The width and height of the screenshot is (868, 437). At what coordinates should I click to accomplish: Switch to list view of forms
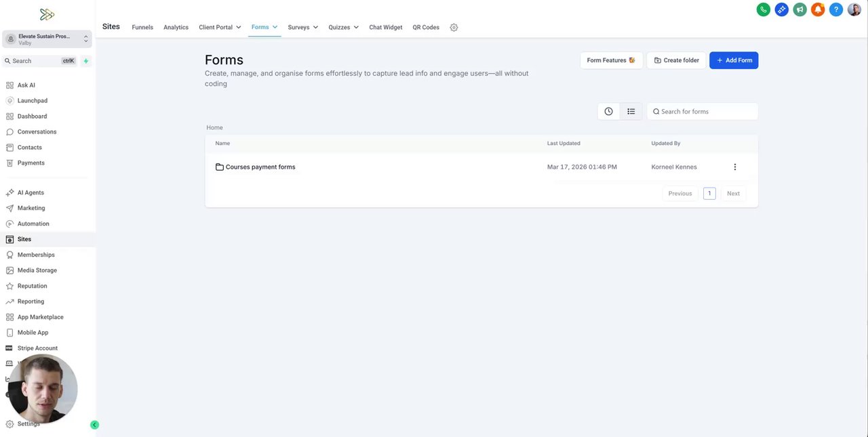[631, 111]
